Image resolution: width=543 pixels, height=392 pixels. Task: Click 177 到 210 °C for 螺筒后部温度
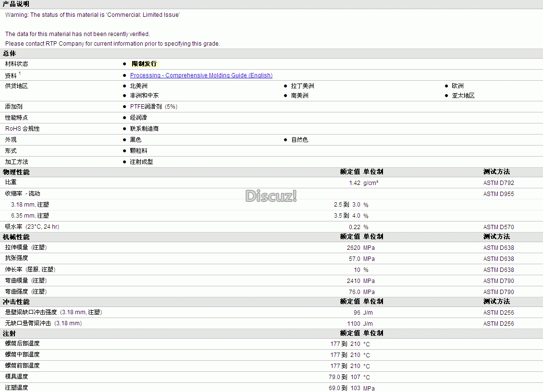350,344
